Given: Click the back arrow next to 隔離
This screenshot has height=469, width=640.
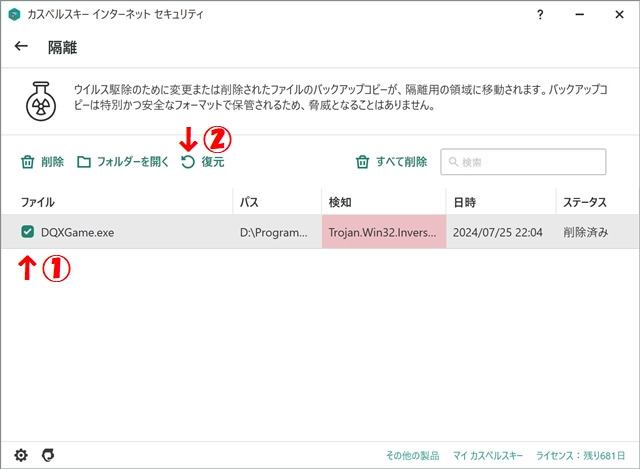Looking at the screenshot, I should [21, 47].
